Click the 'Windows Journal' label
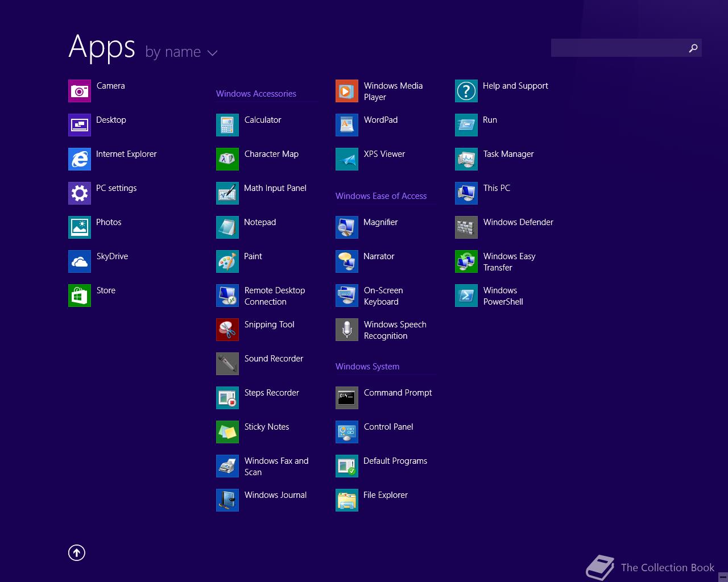The width and height of the screenshot is (728, 582). click(x=275, y=495)
